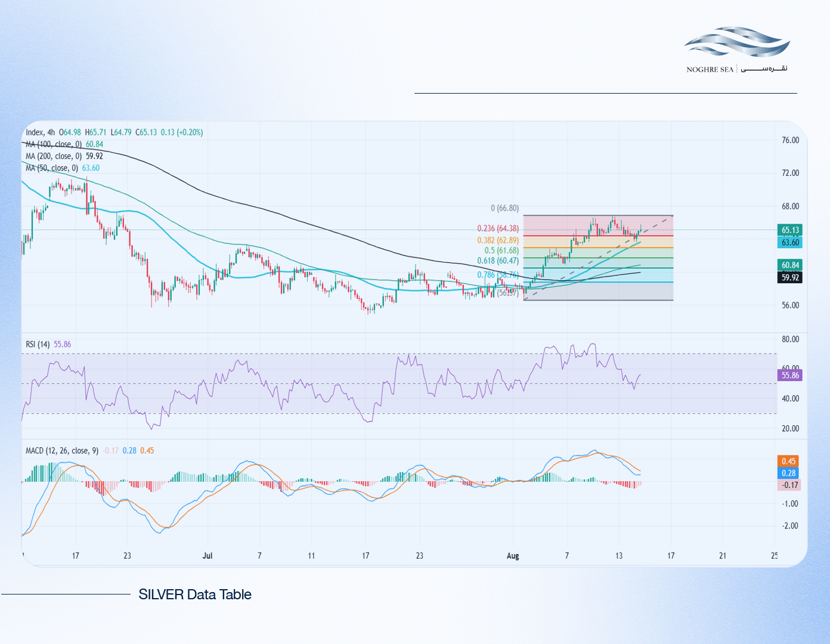Screen dimensions: 830x644
Task: Click the open value O64.98 in header
Action: [69, 132]
